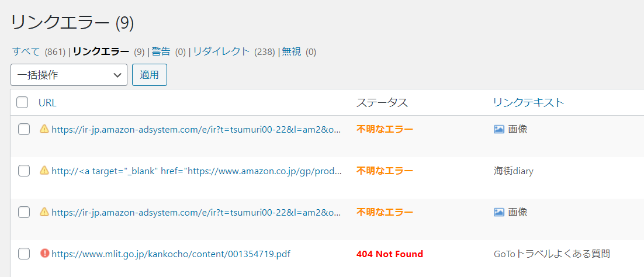Toggle the select-all checkbox in the header
This screenshot has width=644, height=277.
[22, 102]
